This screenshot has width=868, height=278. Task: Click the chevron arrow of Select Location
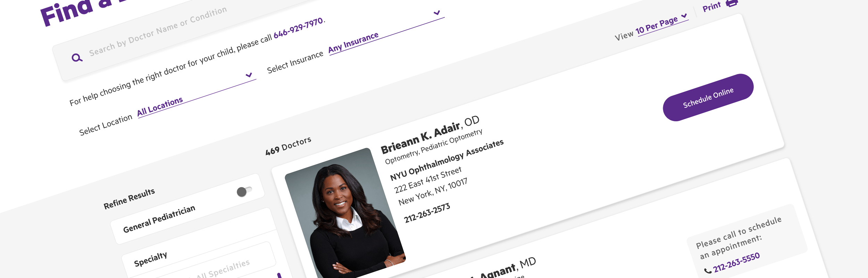[x=249, y=75]
